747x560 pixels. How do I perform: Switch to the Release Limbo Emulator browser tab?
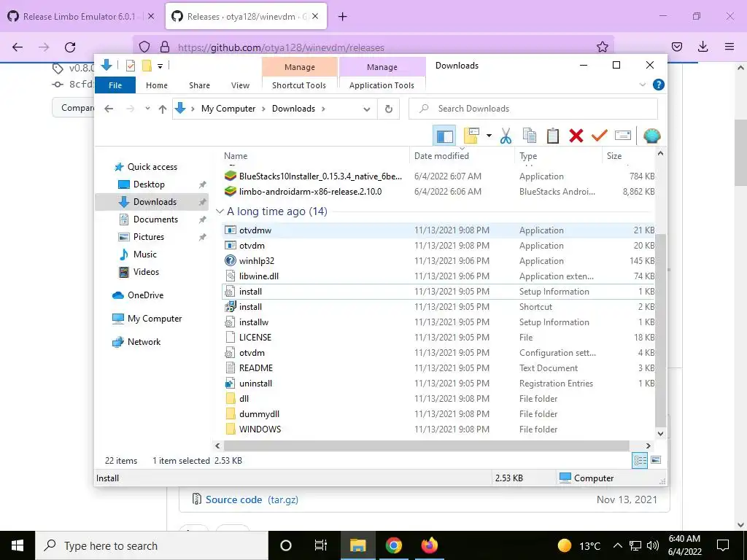tap(79, 17)
